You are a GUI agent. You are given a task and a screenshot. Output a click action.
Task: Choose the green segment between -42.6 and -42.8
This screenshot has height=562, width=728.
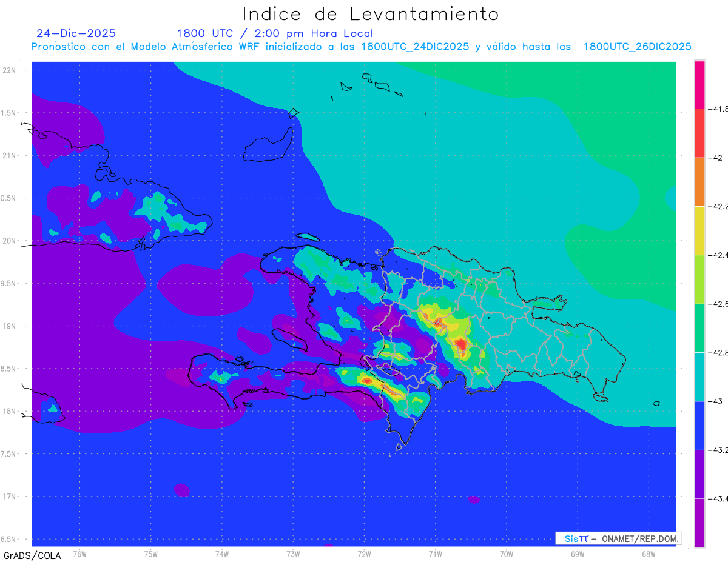pos(699,328)
